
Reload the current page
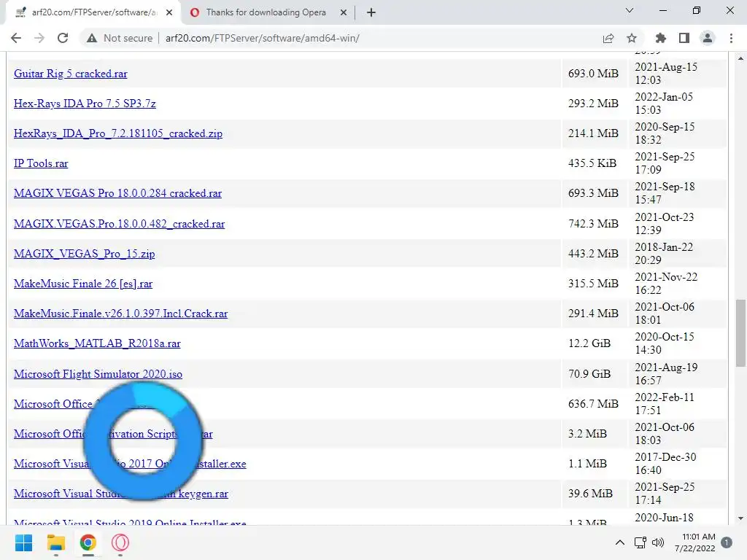(63, 38)
